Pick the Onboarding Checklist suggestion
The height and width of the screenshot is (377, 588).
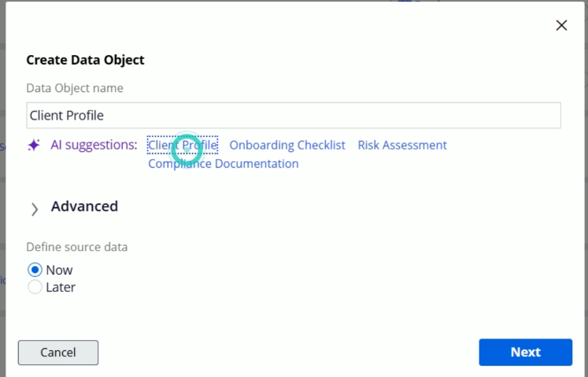[287, 145]
